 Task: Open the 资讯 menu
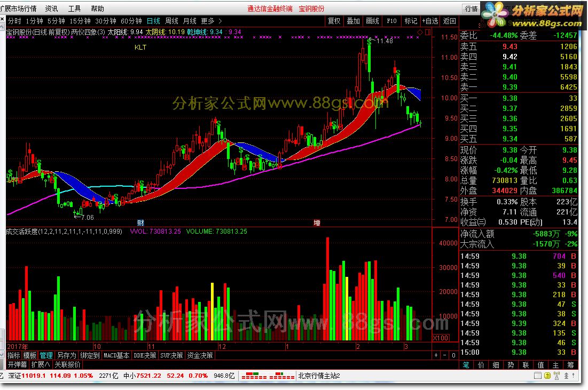[x=51, y=8]
